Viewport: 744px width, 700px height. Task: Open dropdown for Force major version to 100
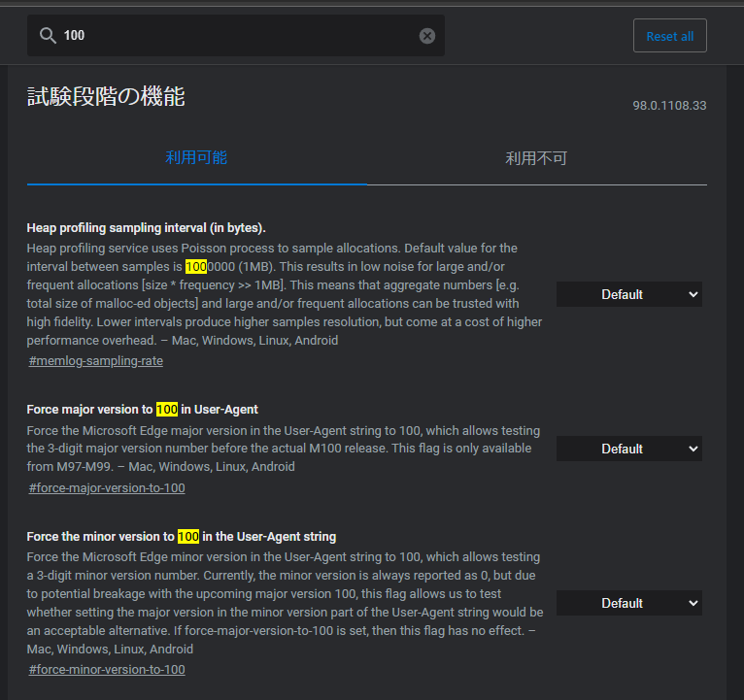click(x=629, y=449)
